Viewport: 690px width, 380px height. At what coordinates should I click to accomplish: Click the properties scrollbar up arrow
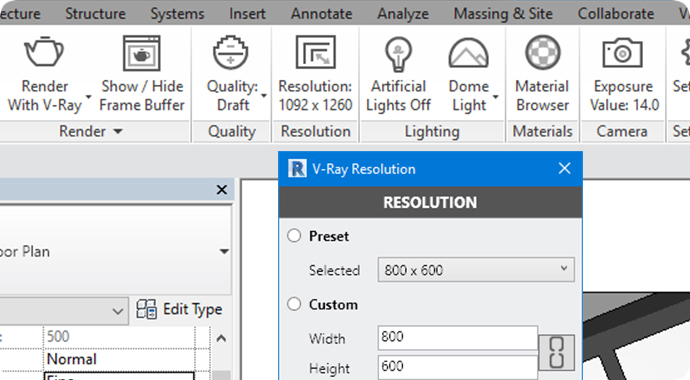click(221, 338)
